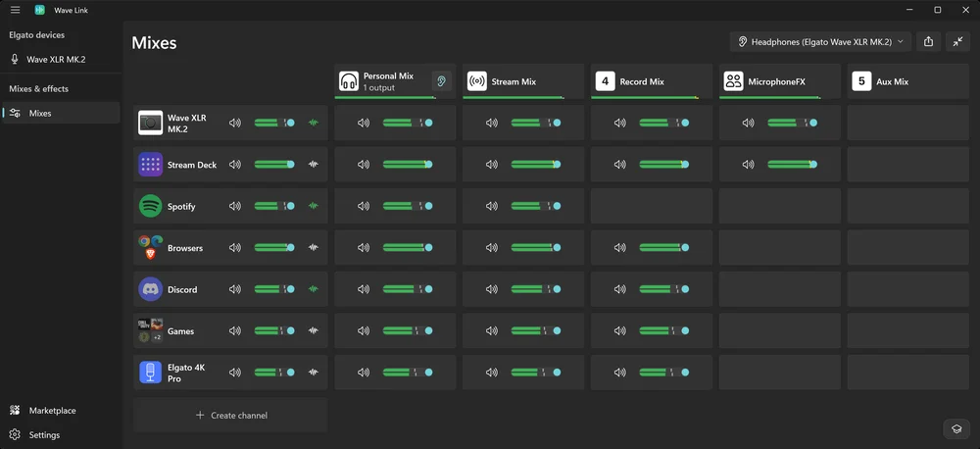980x449 pixels.
Task: Click the Mixes page heading
Action: [154, 42]
